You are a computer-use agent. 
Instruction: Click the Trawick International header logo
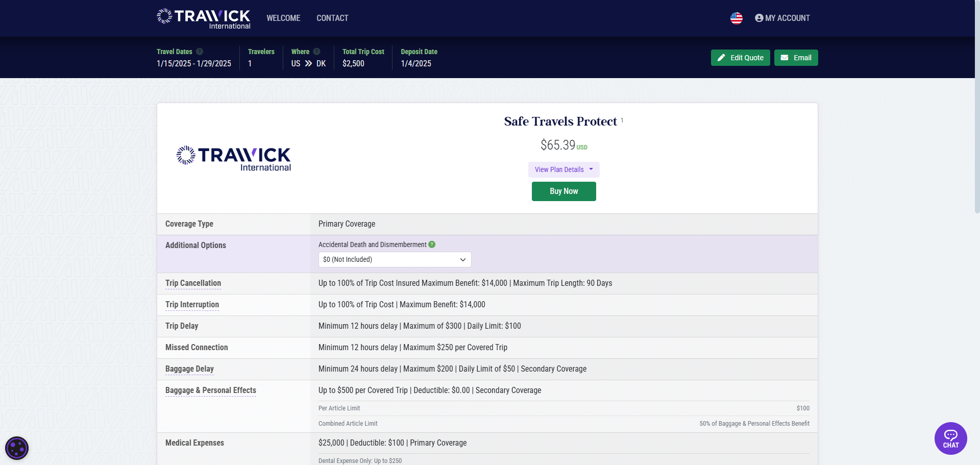(x=203, y=18)
